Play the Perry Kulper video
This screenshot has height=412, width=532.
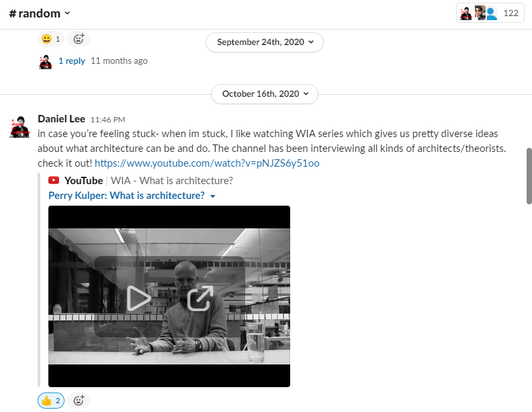[x=138, y=298]
